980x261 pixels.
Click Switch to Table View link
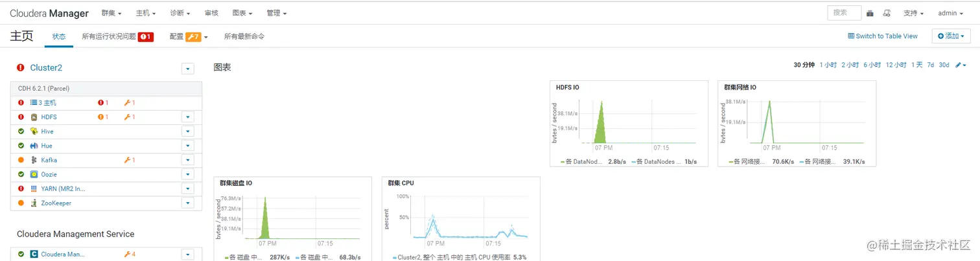883,36
